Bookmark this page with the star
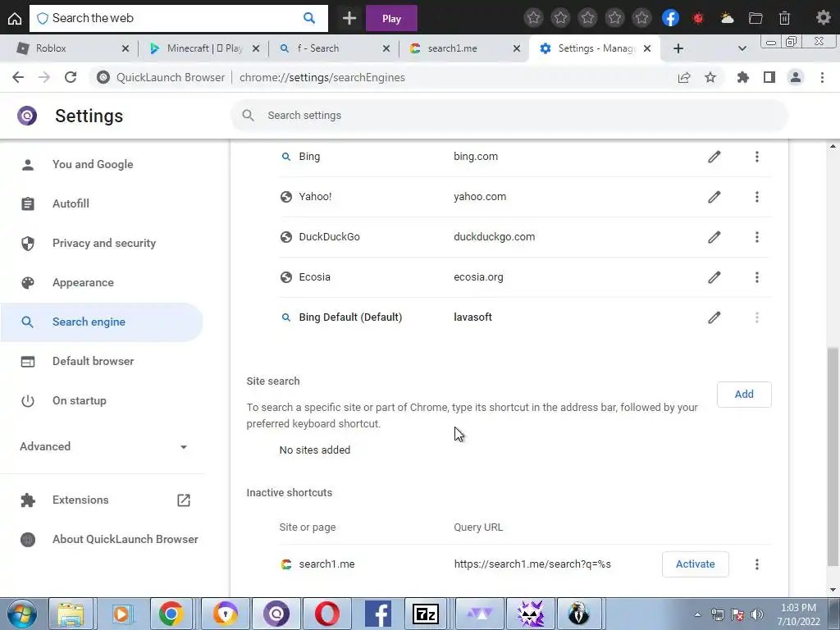 click(710, 77)
